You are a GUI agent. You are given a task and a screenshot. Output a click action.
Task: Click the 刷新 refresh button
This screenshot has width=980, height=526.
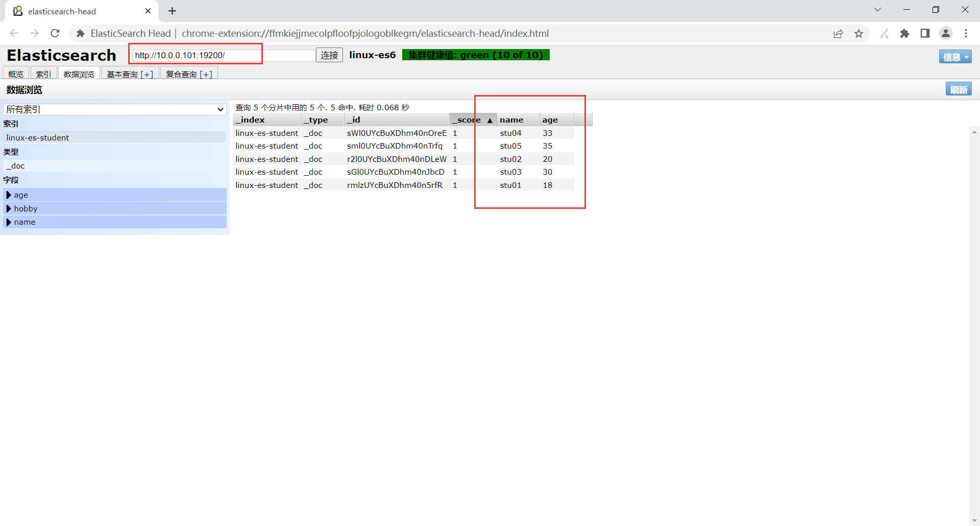(959, 89)
